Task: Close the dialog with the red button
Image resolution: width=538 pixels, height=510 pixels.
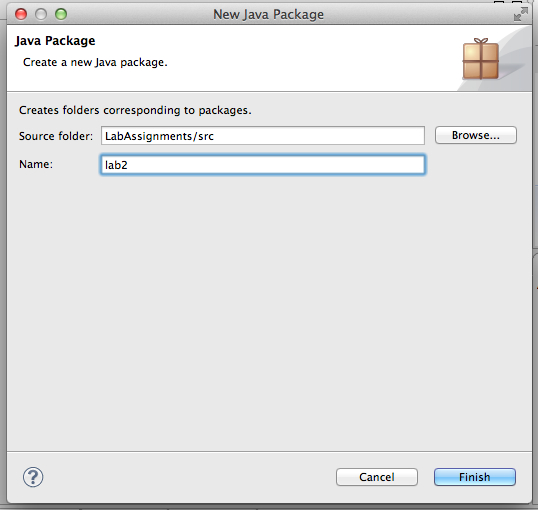Action: point(21,14)
